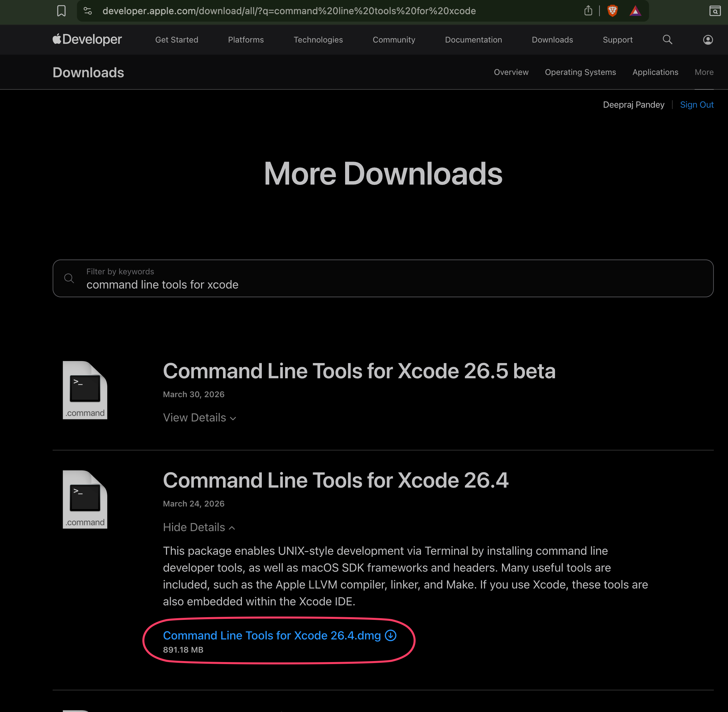Click the Sign Out link
Viewport: 728px width, 712px height.
pos(697,105)
